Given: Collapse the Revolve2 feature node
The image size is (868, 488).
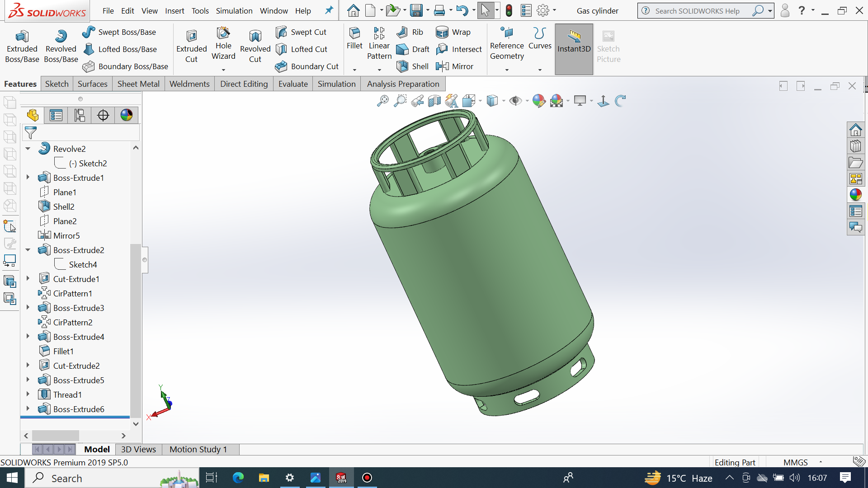Looking at the screenshot, I should click(x=28, y=148).
